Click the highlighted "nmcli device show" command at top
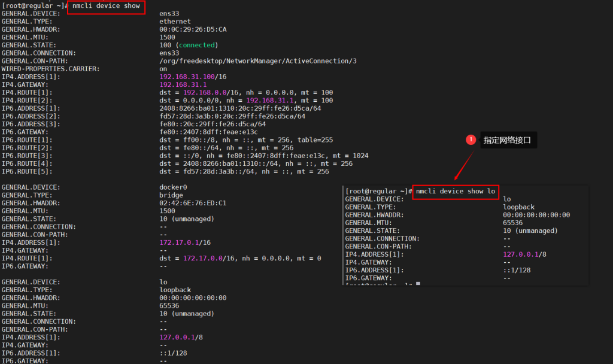 pos(106,6)
